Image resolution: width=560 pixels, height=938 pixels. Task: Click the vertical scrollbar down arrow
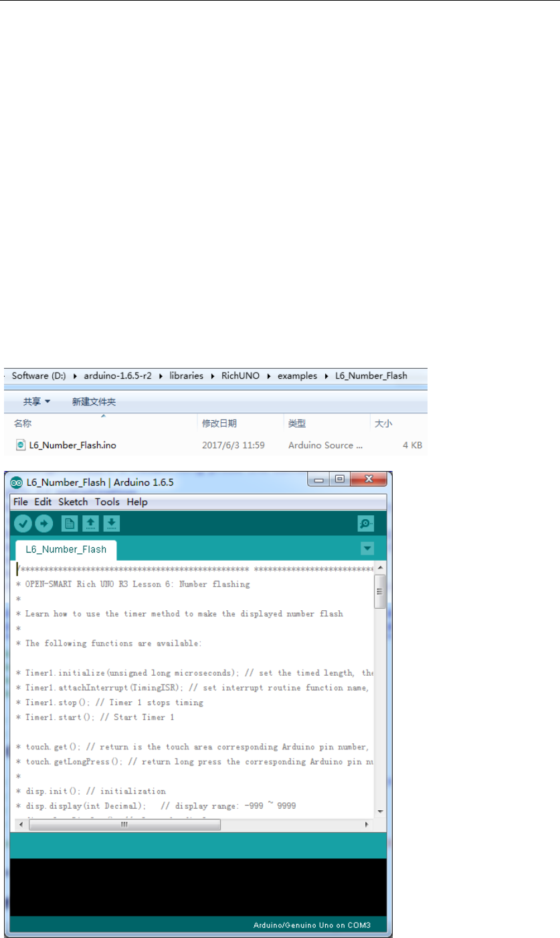click(379, 812)
